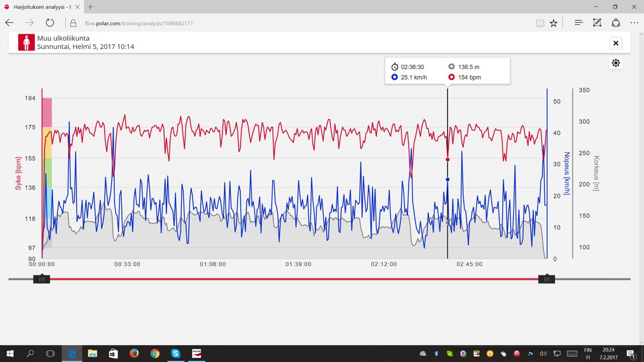644x362 pixels.
Task: Close the training analysis panel
Action: [x=616, y=43]
